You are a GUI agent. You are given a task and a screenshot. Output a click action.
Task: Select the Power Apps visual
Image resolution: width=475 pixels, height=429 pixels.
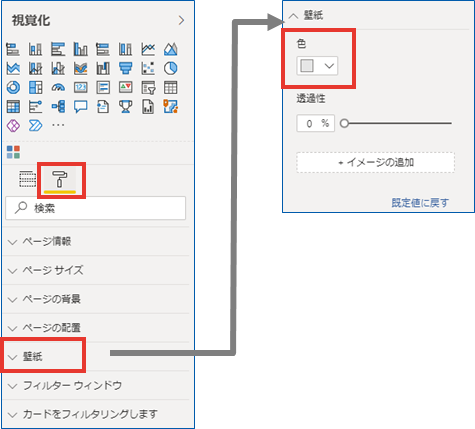[13, 126]
